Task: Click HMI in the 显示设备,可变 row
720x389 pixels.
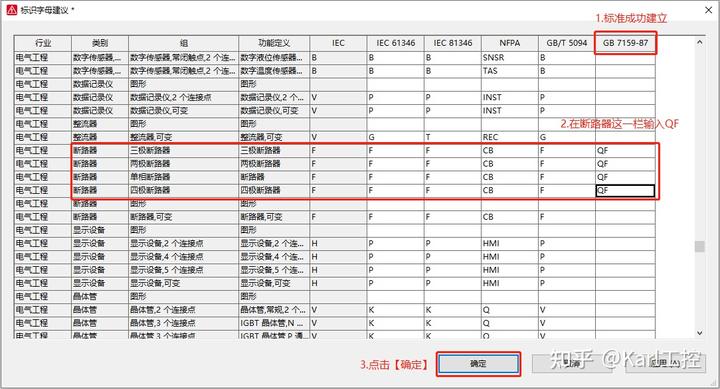Action: pyautogui.click(x=510, y=283)
